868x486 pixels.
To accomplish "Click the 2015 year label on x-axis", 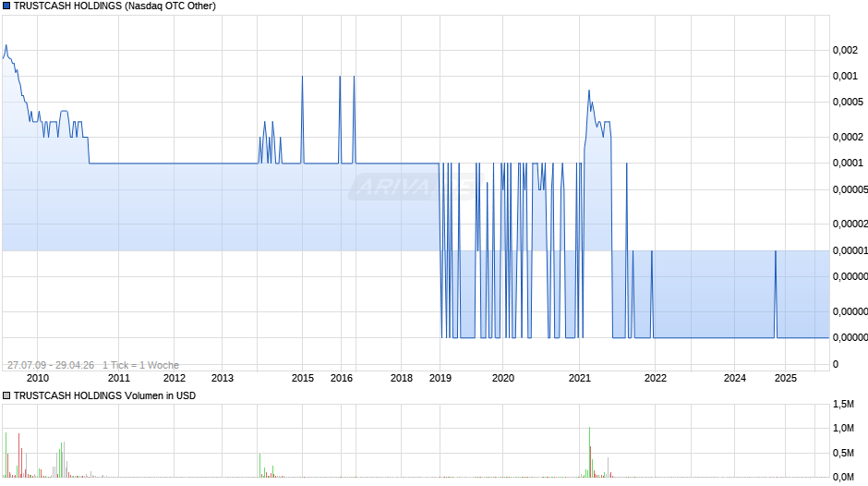I will coord(302,378).
